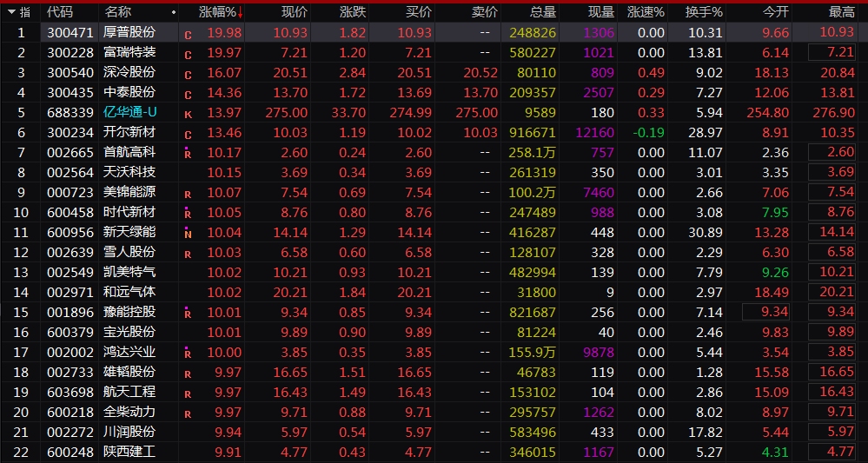The image size is (868, 463).
Task: Click the 28.97 turnover value
Action: [x=706, y=132]
